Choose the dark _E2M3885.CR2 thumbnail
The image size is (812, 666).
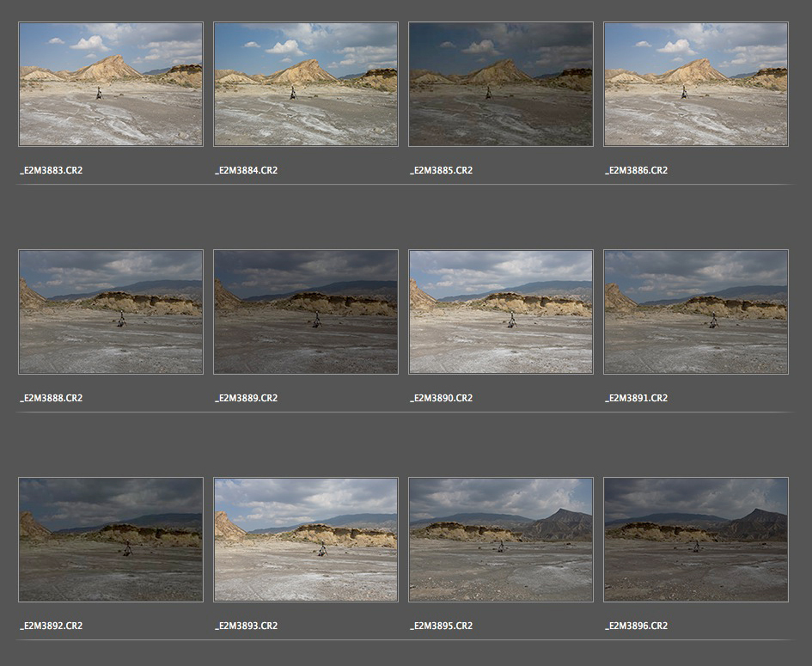click(x=501, y=84)
